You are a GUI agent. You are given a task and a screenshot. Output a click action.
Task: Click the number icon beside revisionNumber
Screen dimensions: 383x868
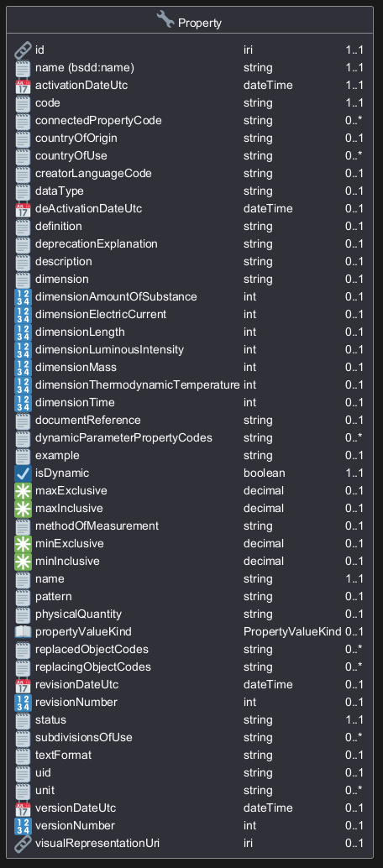[23, 703]
